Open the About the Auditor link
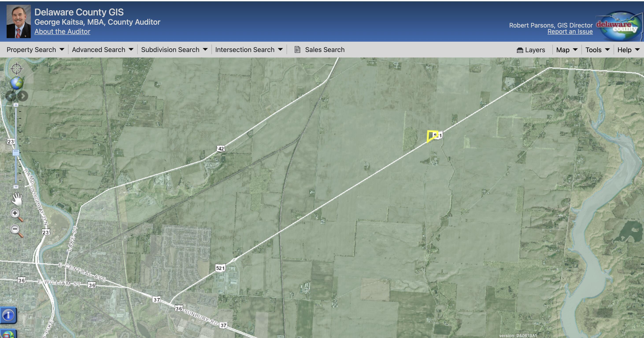This screenshot has width=644, height=338. (x=62, y=32)
